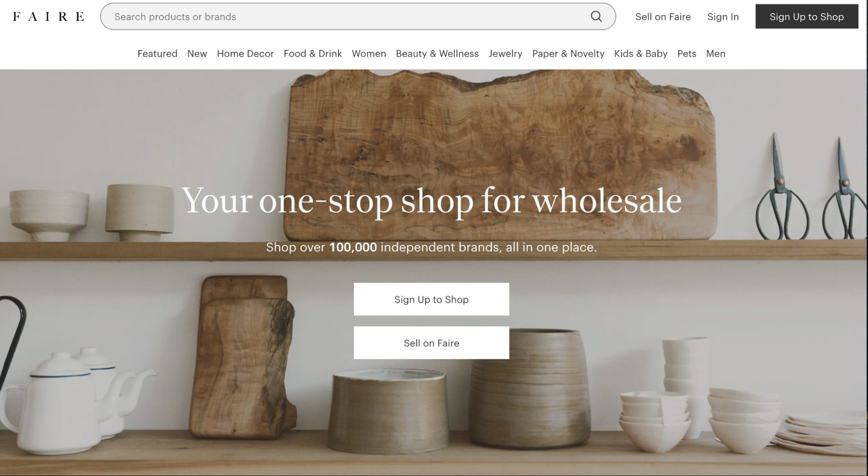This screenshot has height=476, width=868.
Task: Click Sell on Faire header link
Action: 663,17
